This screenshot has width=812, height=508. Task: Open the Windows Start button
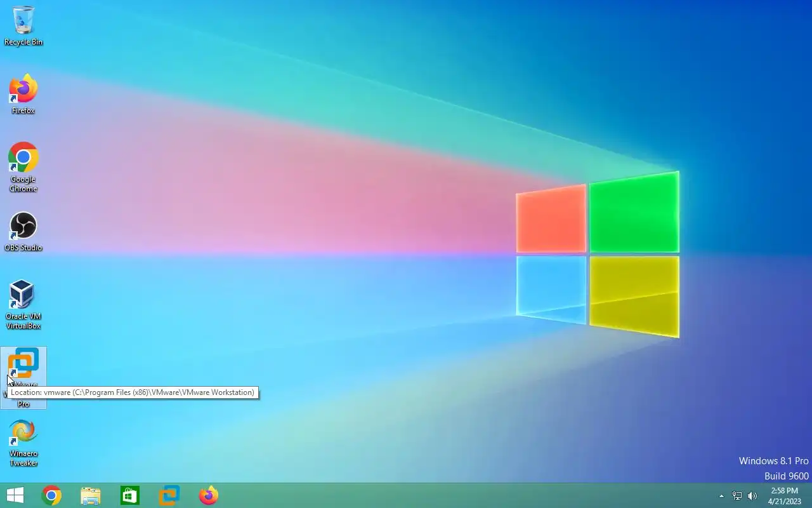point(15,495)
